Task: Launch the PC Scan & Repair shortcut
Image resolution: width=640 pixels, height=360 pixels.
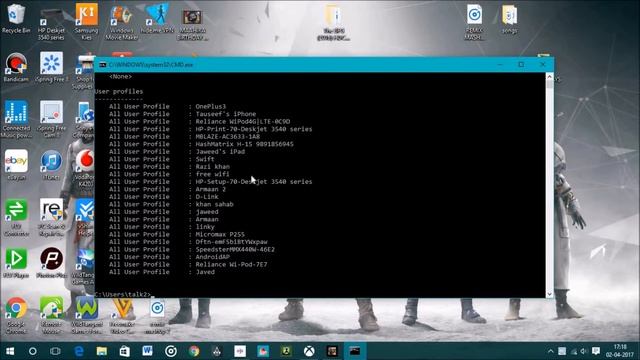Action: click(x=51, y=217)
